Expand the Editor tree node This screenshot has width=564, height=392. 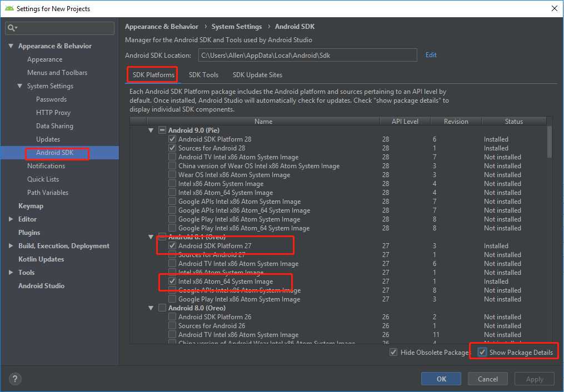tap(11, 219)
